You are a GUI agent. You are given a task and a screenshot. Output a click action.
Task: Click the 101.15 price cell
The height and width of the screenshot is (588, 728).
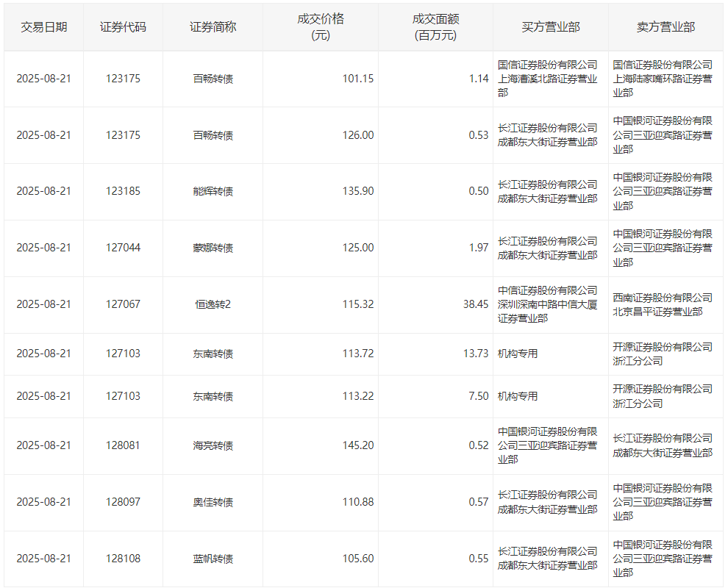click(357, 79)
